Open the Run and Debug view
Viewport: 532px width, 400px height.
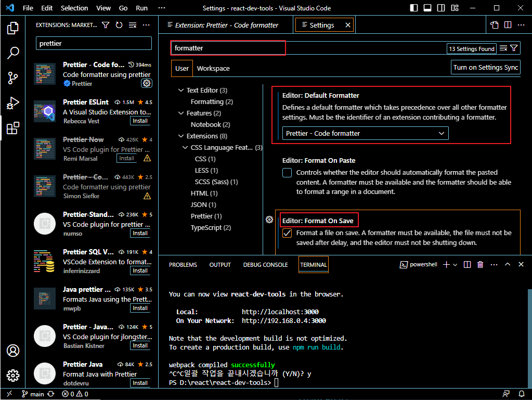point(13,103)
